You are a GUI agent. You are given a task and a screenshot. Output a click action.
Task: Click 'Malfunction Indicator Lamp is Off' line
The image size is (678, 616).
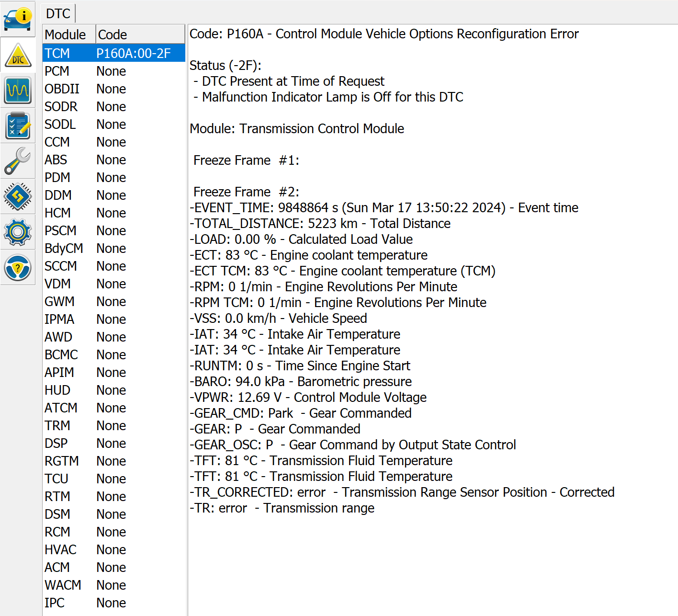[x=328, y=97]
